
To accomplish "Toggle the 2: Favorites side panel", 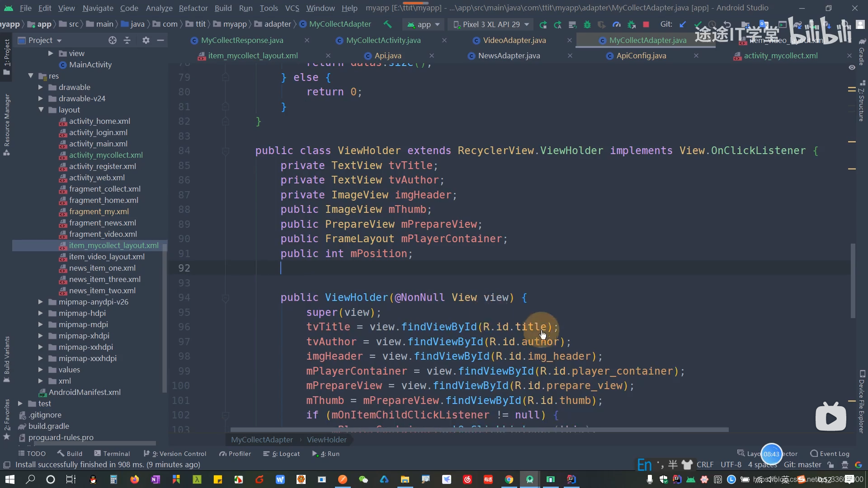I will pos(6,419).
